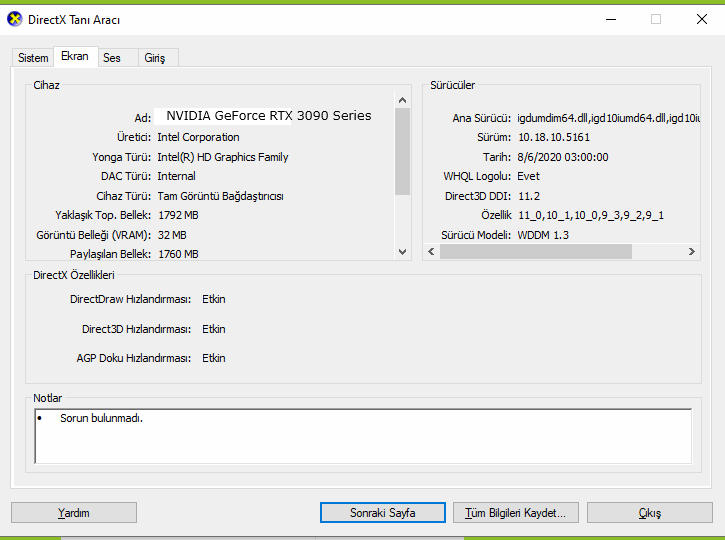Click Intel(R) HD Graphics Family text
This screenshot has width=725, height=540.
coord(223,157)
